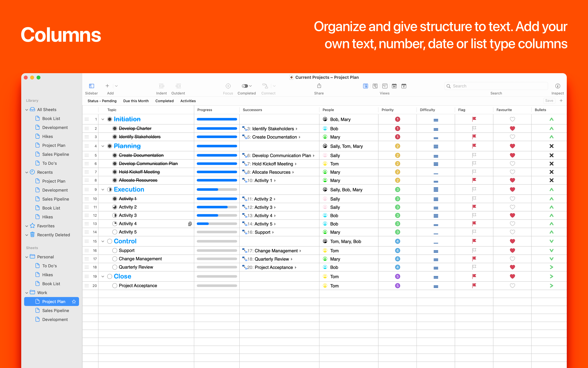This screenshot has height=368, width=588.
Task: Toggle completion circle of Project Acceptance
Action: pos(115,286)
